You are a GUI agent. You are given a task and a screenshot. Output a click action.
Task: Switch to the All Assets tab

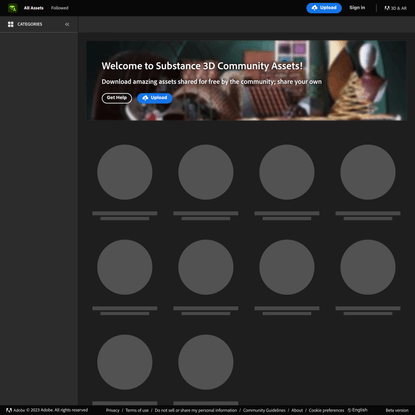[x=34, y=8]
